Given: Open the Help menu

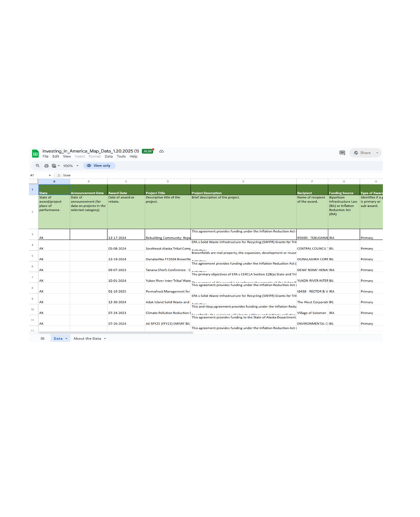Looking at the screenshot, I should coord(133,156).
